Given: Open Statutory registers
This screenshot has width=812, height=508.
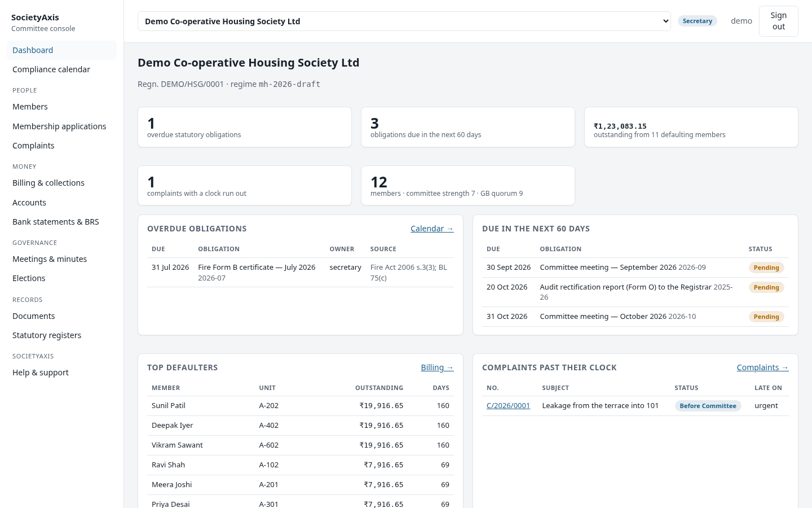Looking at the screenshot, I should click(x=61, y=335).
